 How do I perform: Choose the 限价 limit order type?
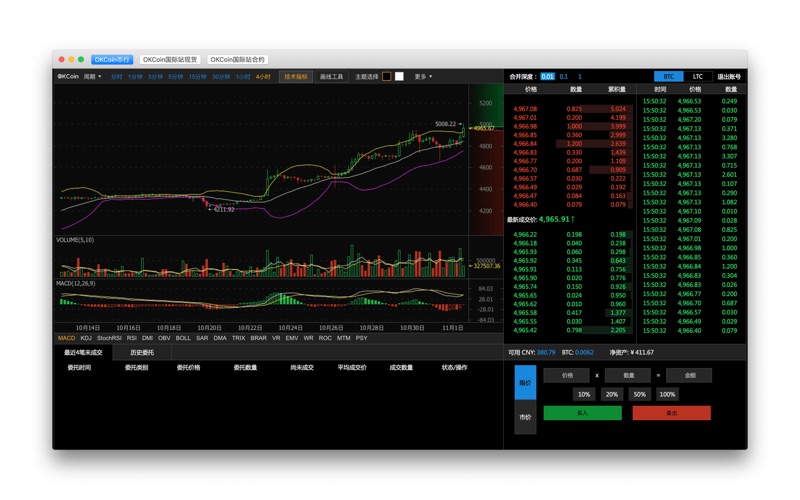[525, 383]
